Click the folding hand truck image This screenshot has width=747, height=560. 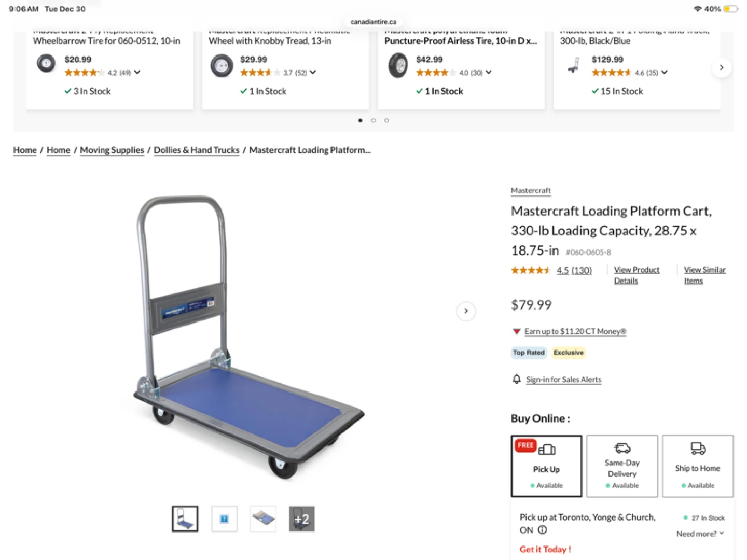tap(574, 65)
